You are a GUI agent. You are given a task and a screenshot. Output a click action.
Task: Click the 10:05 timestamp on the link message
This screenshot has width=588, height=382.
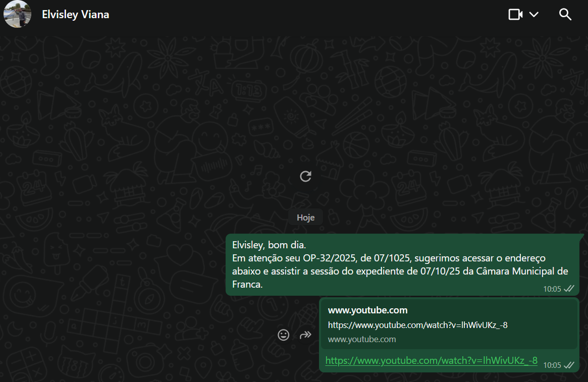pos(552,365)
